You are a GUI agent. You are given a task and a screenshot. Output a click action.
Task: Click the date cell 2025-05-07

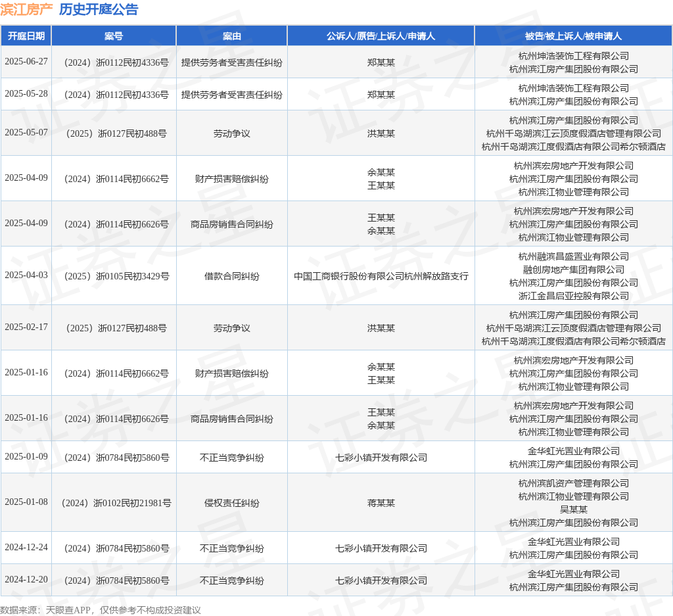26,133
